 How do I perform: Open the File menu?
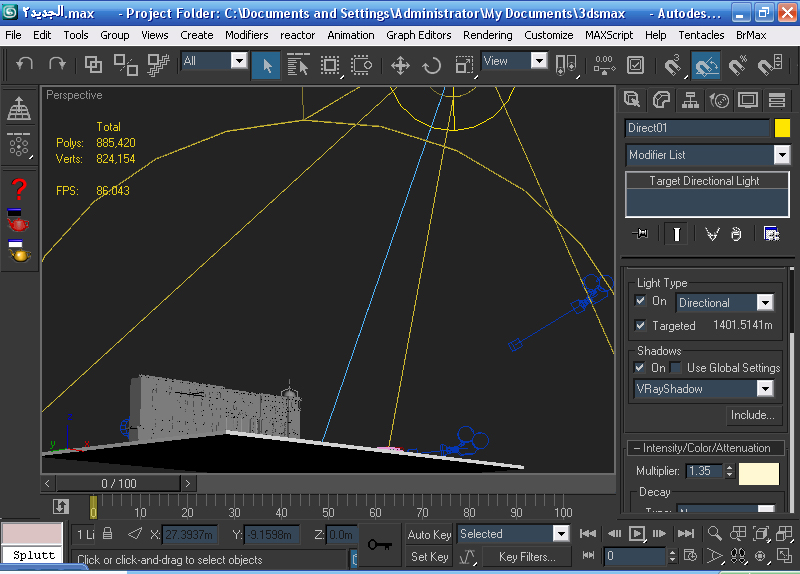tap(13, 35)
